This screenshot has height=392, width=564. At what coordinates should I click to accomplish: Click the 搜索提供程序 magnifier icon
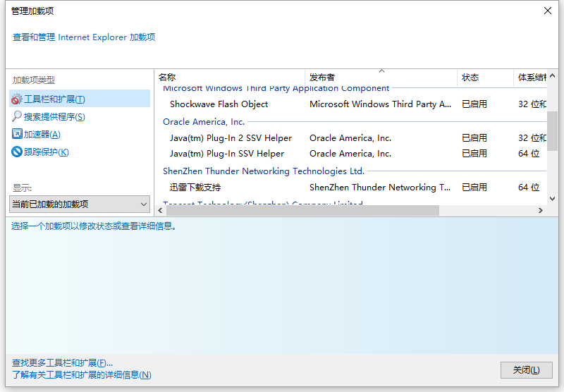(17, 117)
